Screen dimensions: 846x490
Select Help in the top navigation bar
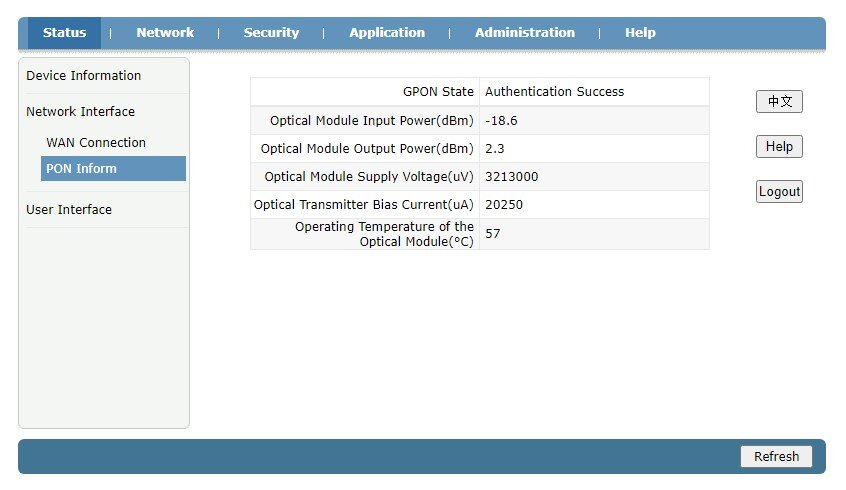pos(640,33)
